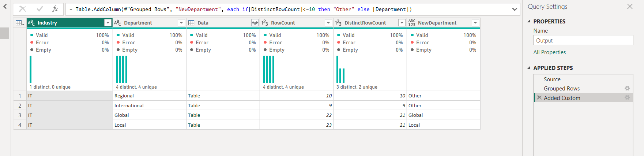The height and width of the screenshot is (156, 644).
Task: Change the DistinctRowCount data type icon
Action: pyautogui.click(x=338, y=23)
